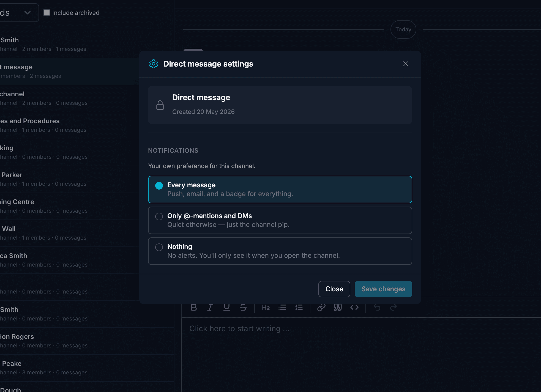
Task: Toggle bold formatting in the editor
Action: [194, 307]
